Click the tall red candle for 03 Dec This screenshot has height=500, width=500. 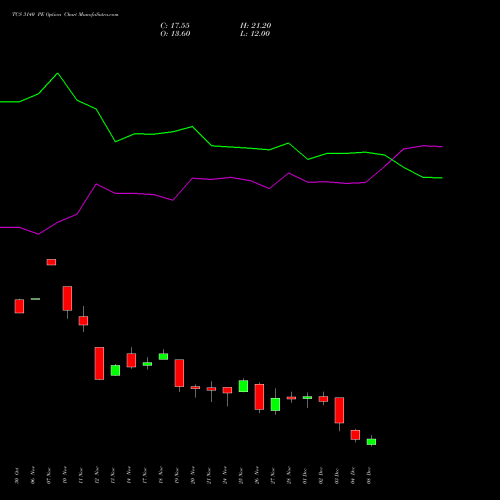tap(339, 410)
